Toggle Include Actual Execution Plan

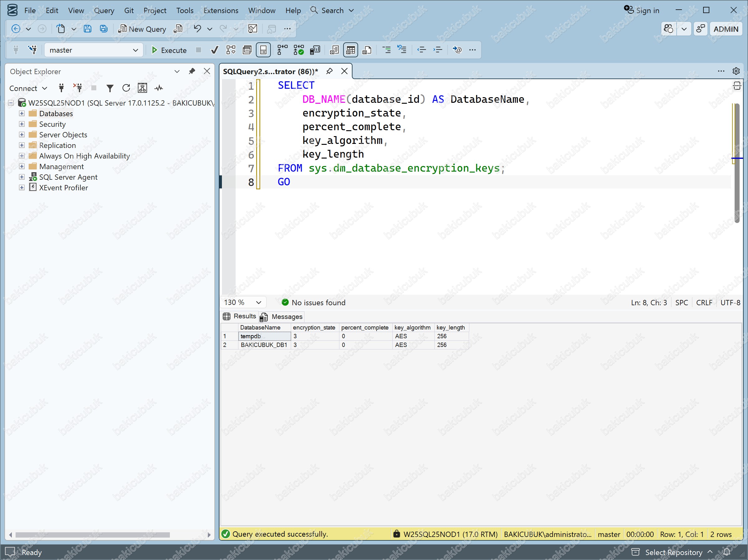click(x=282, y=50)
